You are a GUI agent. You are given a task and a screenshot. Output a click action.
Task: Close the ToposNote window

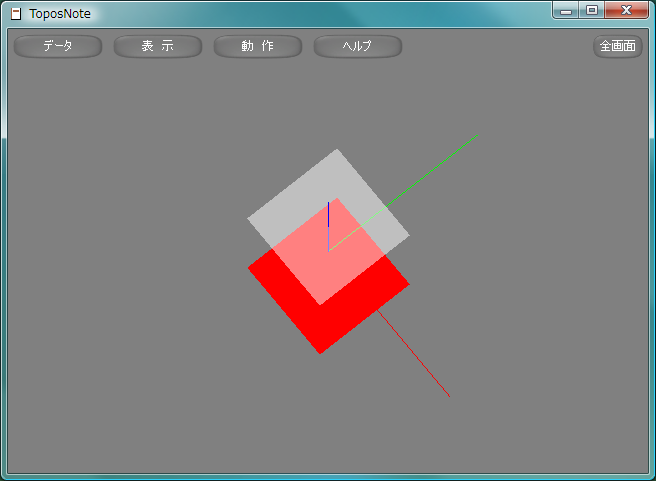626,10
